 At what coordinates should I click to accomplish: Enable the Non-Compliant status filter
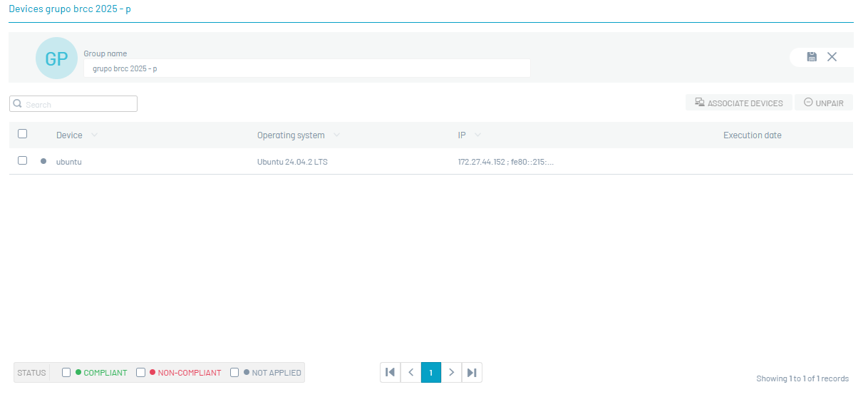coord(141,373)
